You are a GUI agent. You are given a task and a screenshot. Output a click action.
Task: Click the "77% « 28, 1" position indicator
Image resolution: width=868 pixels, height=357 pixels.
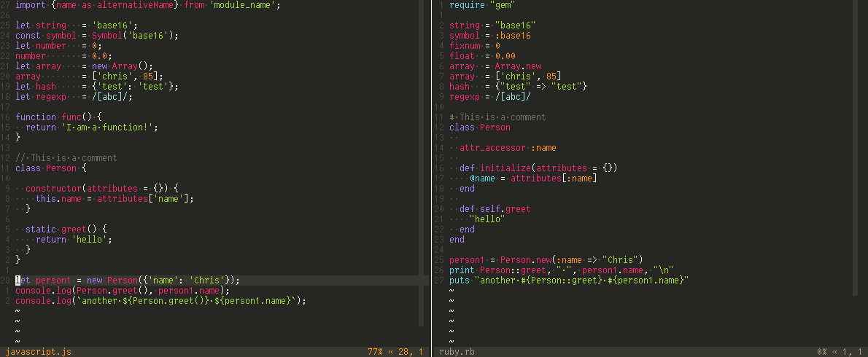[395, 352]
